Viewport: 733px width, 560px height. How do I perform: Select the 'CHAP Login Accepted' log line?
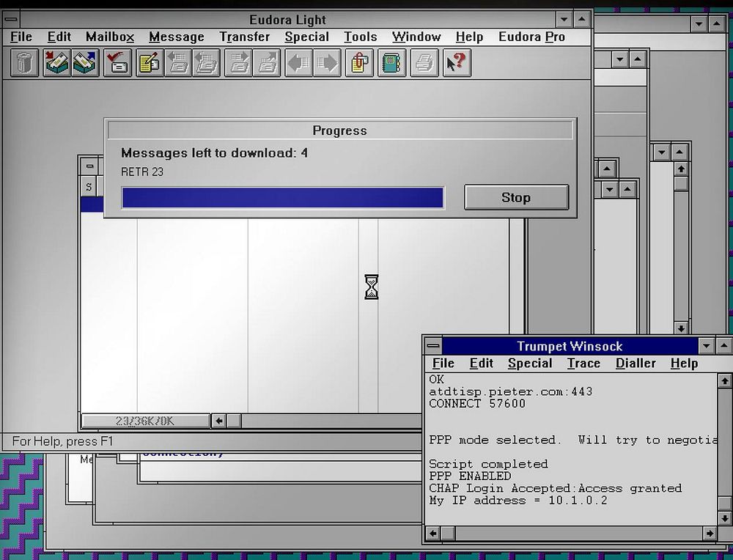[x=556, y=488]
